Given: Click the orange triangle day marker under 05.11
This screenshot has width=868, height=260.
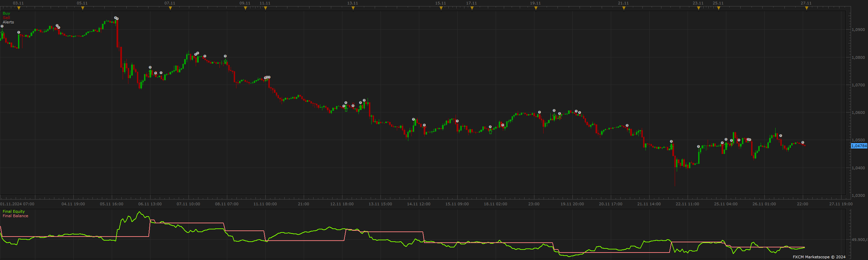Looking at the screenshot, I should pos(83,8).
